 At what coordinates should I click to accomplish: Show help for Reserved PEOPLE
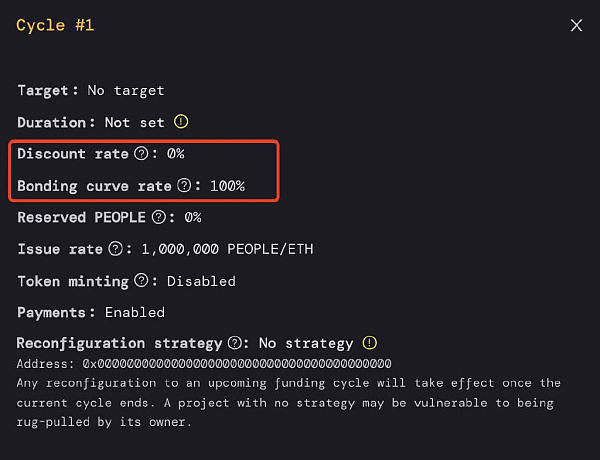click(x=159, y=217)
